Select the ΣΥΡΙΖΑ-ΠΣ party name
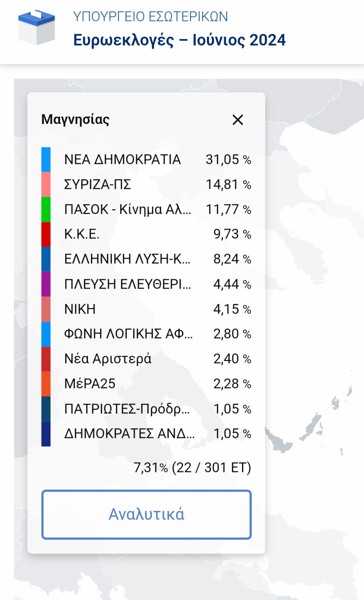 pos(97,184)
